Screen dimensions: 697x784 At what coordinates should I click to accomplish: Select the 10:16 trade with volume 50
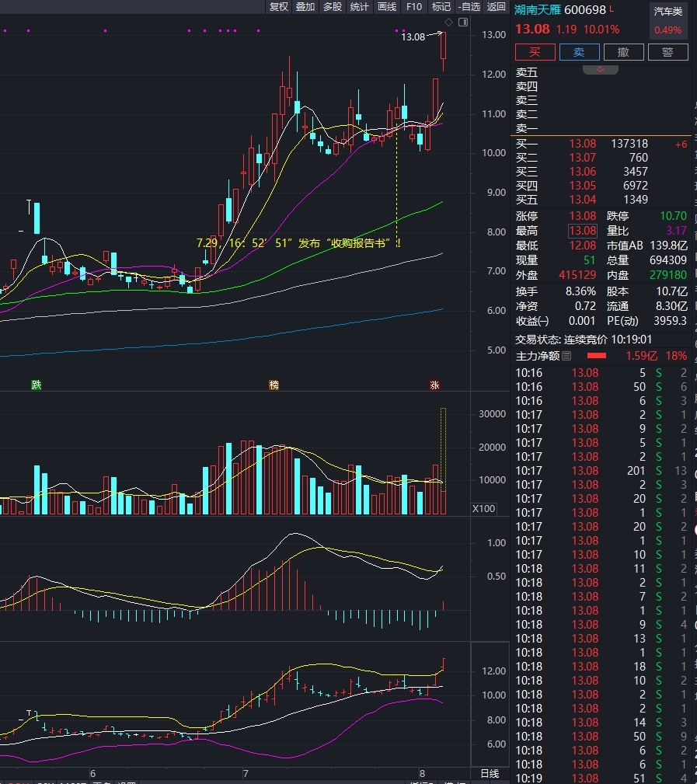(x=601, y=386)
